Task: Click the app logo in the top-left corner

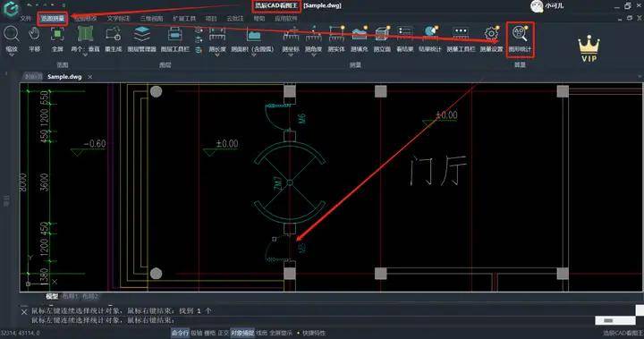Action: click(x=10, y=8)
